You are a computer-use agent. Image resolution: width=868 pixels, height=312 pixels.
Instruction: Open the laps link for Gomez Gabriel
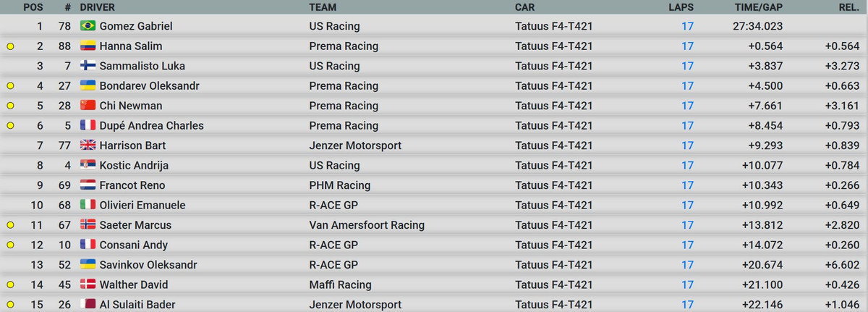pos(687,26)
